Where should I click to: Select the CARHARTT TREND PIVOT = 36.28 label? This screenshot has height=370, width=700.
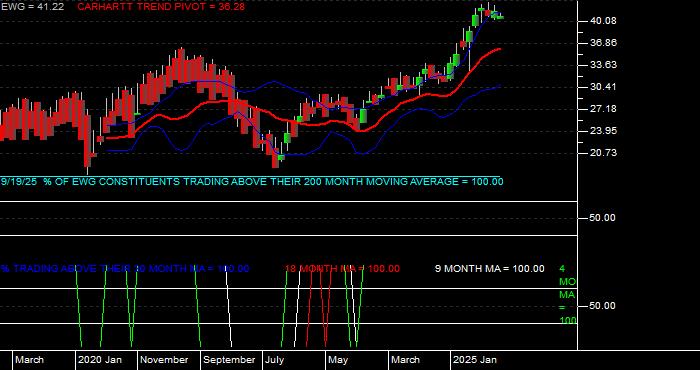[161, 7]
